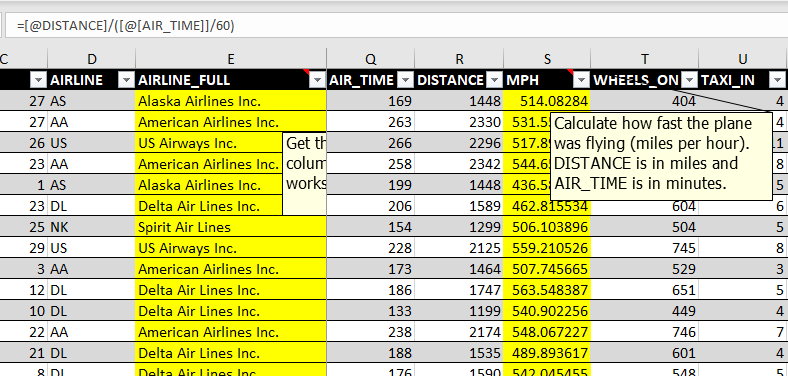Select MPH cell 563.548387
This screenshot has width=788, height=376.
click(x=547, y=290)
